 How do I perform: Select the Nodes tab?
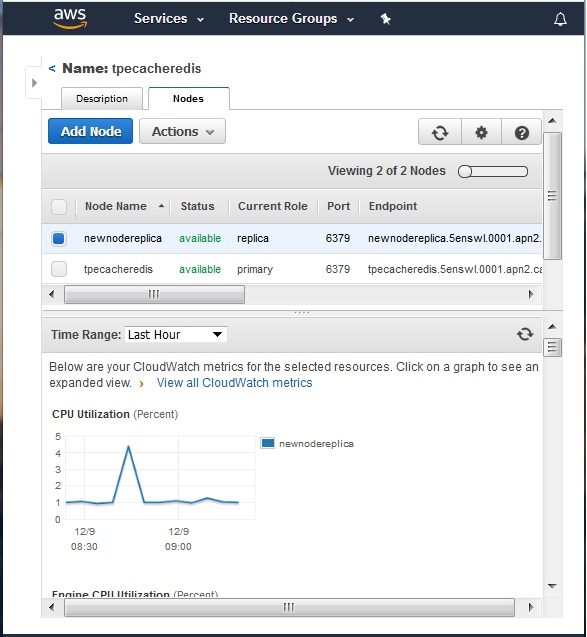pyautogui.click(x=188, y=99)
